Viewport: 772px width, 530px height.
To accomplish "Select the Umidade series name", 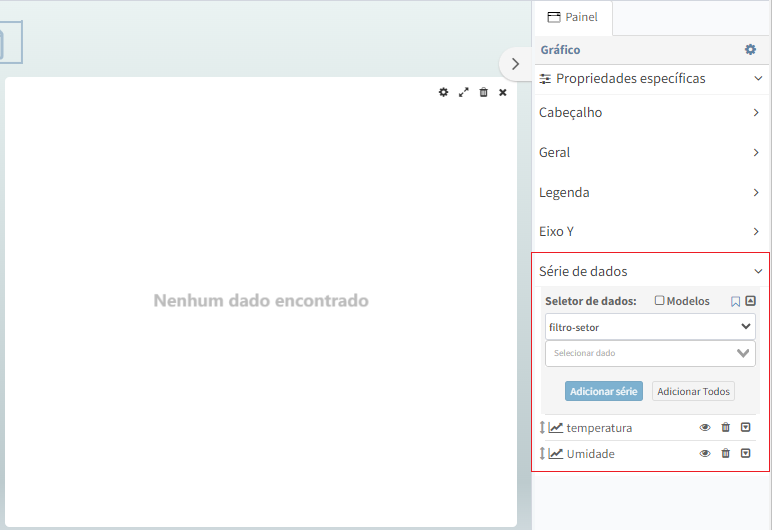I will (590, 454).
